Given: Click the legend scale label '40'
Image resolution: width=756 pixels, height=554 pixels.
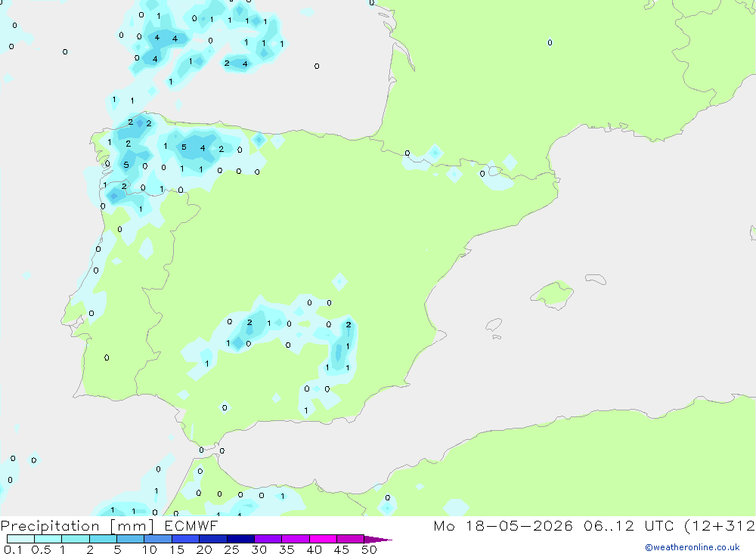Looking at the screenshot, I should coord(314,549).
